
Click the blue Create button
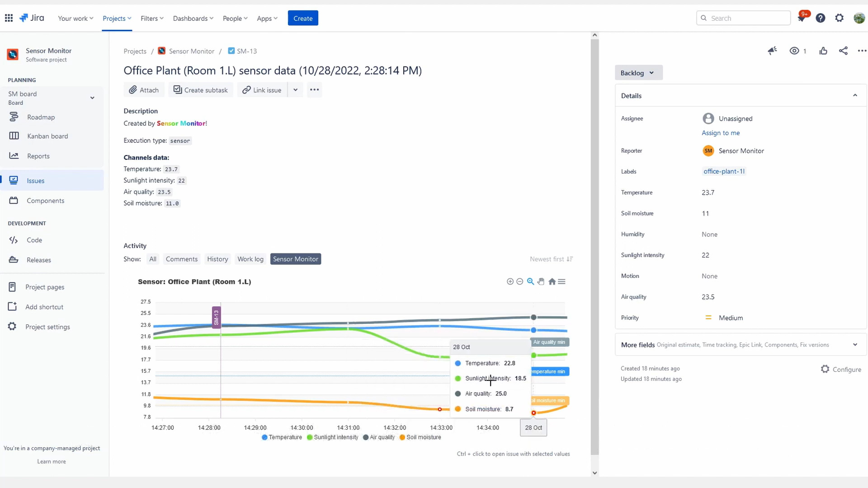pyautogui.click(x=303, y=19)
